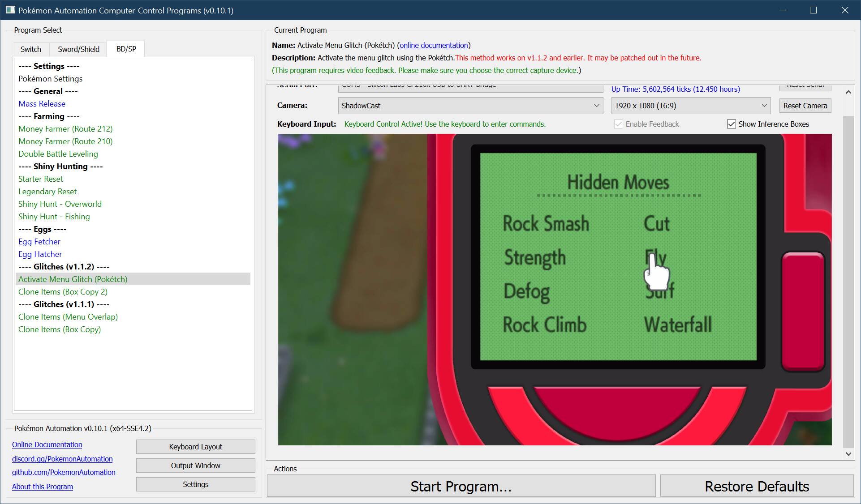Click the app icon in title bar

click(x=10, y=10)
